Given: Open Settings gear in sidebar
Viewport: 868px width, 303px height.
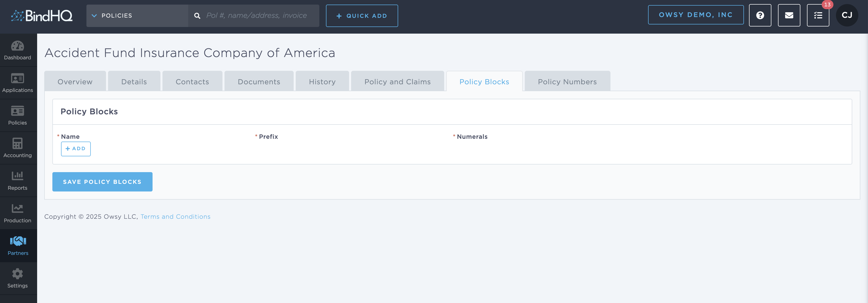Looking at the screenshot, I should pos(18,278).
